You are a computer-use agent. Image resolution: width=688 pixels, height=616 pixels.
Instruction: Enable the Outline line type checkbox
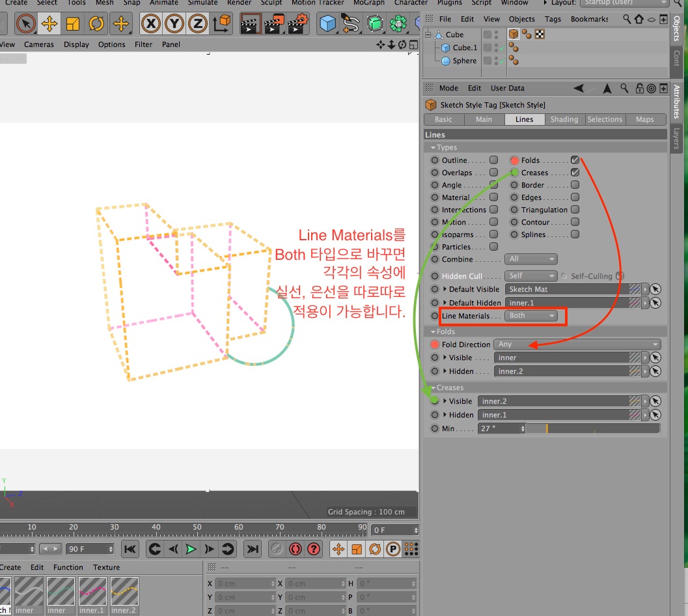click(x=494, y=160)
